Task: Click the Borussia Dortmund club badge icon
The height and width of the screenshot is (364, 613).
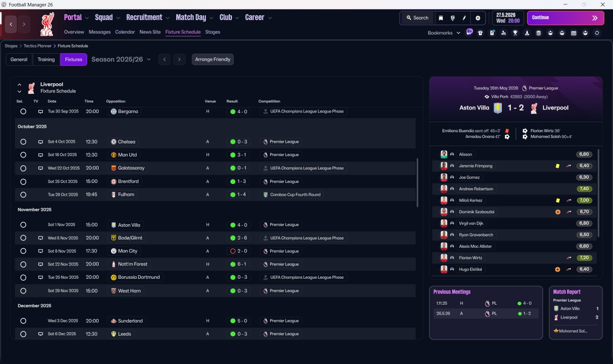Action: (114, 277)
